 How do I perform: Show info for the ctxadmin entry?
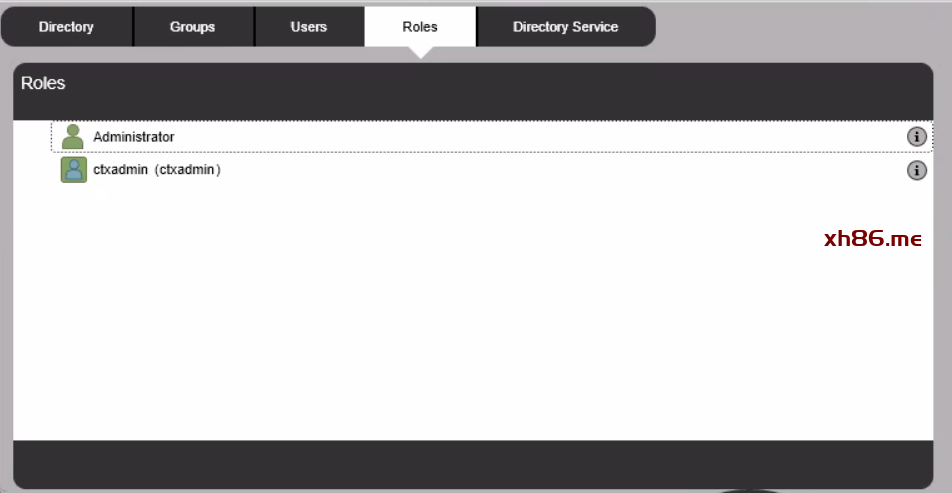click(916, 171)
